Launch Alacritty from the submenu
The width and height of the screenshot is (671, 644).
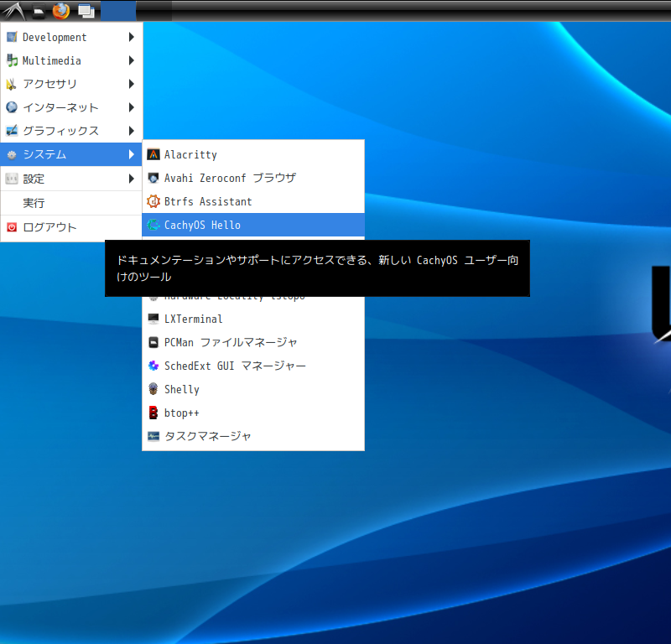point(253,154)
